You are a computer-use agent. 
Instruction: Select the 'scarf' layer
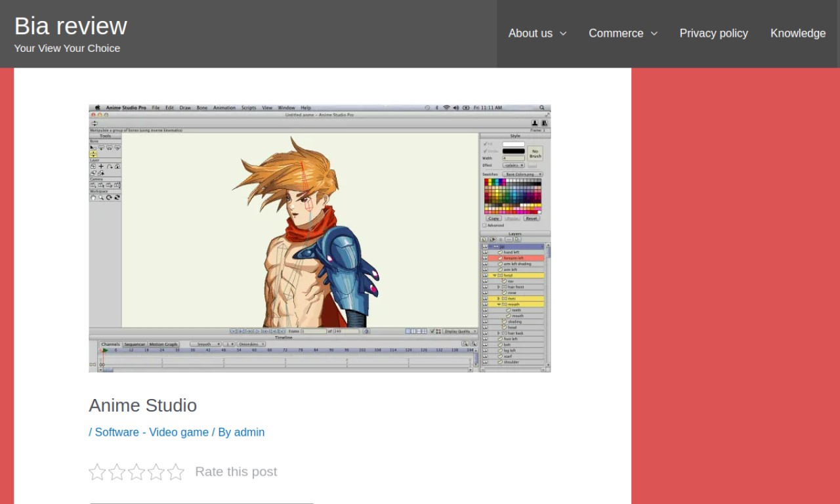(516, 356)
